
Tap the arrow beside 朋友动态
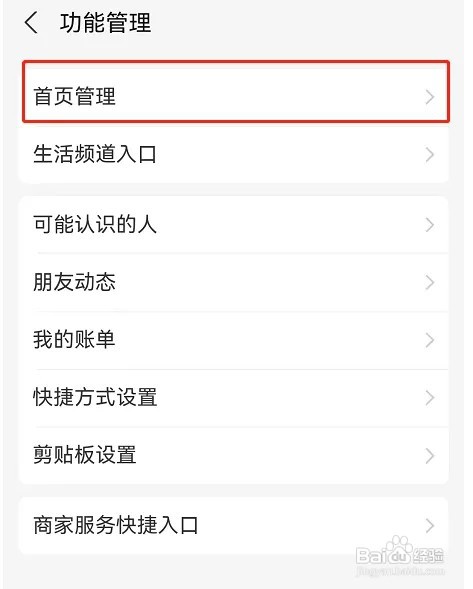[x=430, y=282]
